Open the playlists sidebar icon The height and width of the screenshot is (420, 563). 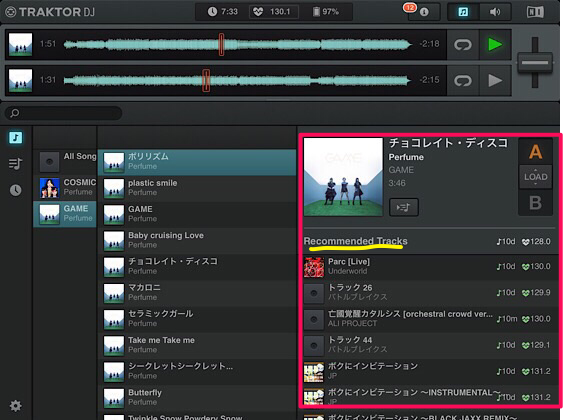[x=15, y=164]
